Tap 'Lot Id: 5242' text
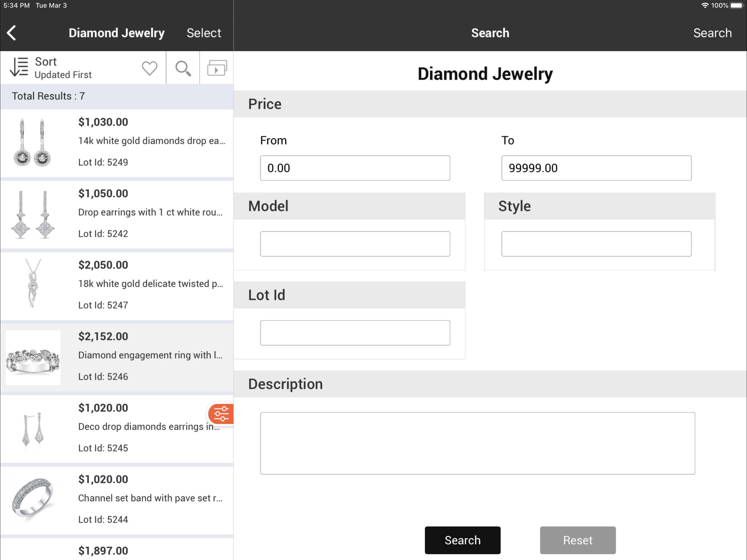Viewport: 747px width, 560px height. click(x=103, y=234)
